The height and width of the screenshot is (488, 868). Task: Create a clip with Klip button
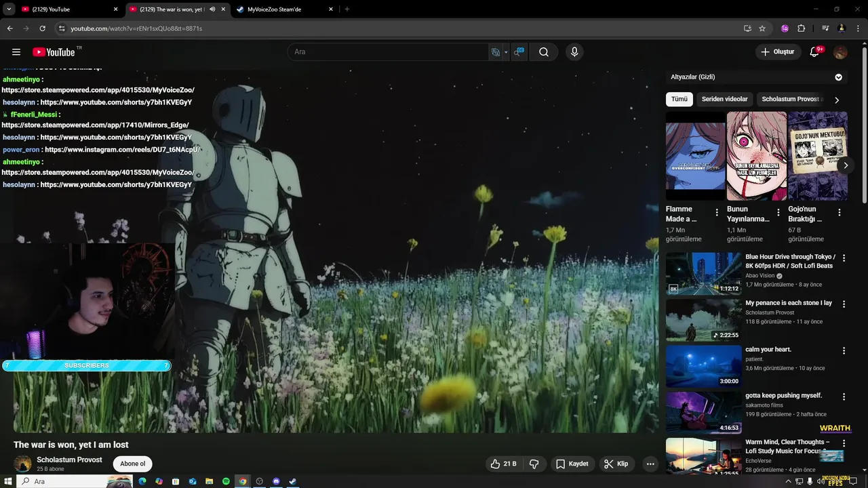tap(616, 464)
